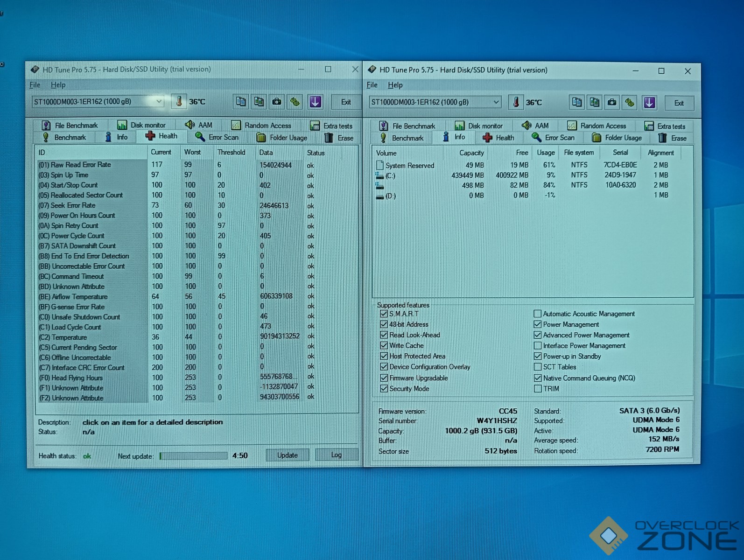Toggle Host Protected Area checkbox
The height and width of the screenshot is (560, 744).
click(384, 356)
